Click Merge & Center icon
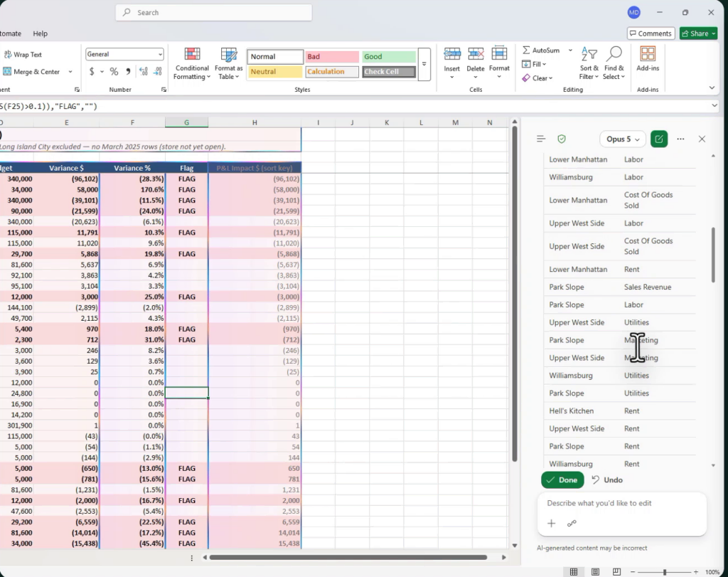The height and width of the screenshot is (577, 728). tap(7, 72)
